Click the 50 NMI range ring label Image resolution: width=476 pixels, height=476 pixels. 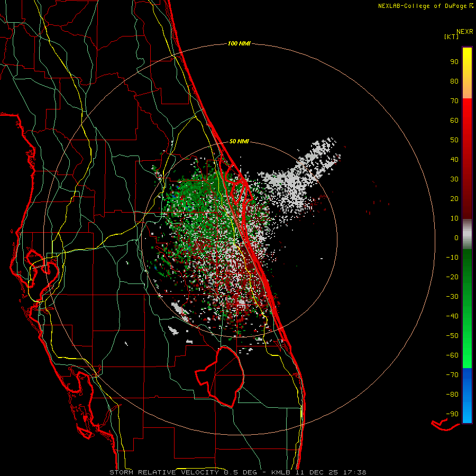coord(239,141)
